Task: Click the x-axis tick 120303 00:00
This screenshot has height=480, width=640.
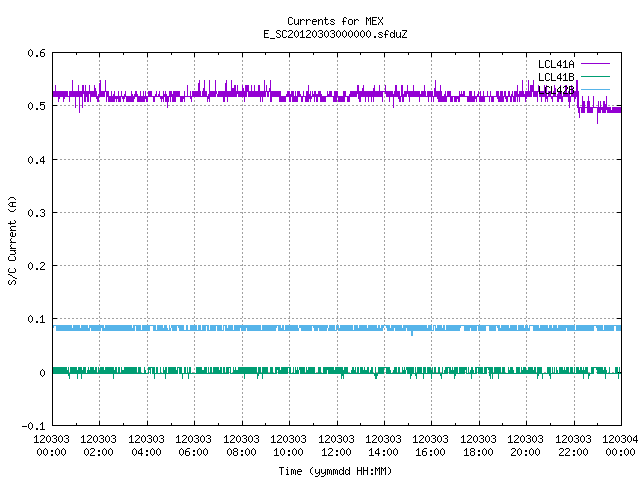Action: 51,445
